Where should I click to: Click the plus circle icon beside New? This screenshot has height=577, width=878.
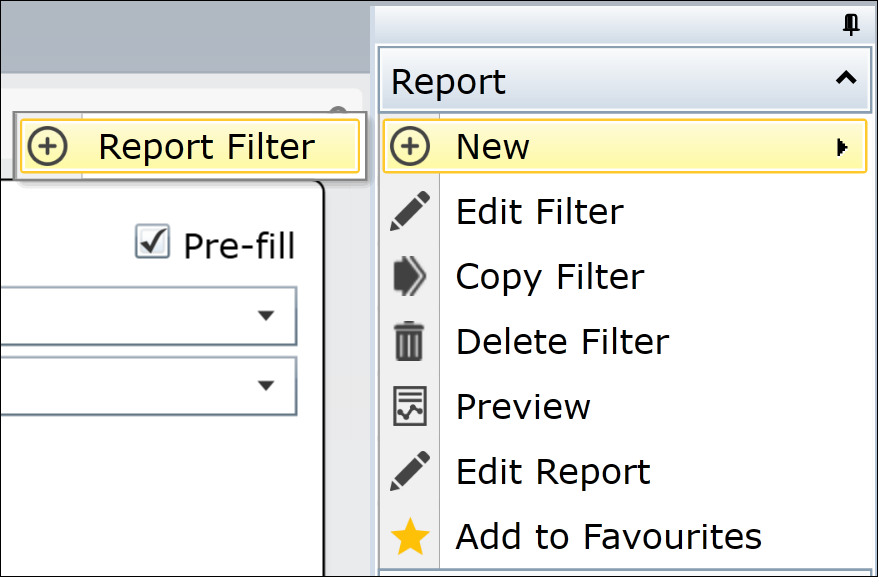coord(410,146)
